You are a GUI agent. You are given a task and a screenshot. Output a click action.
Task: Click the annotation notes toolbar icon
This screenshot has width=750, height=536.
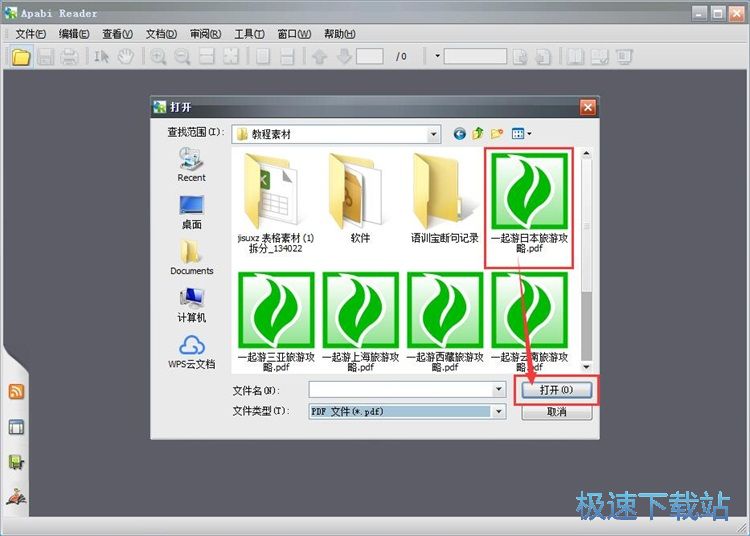click(x=600, y=56)
